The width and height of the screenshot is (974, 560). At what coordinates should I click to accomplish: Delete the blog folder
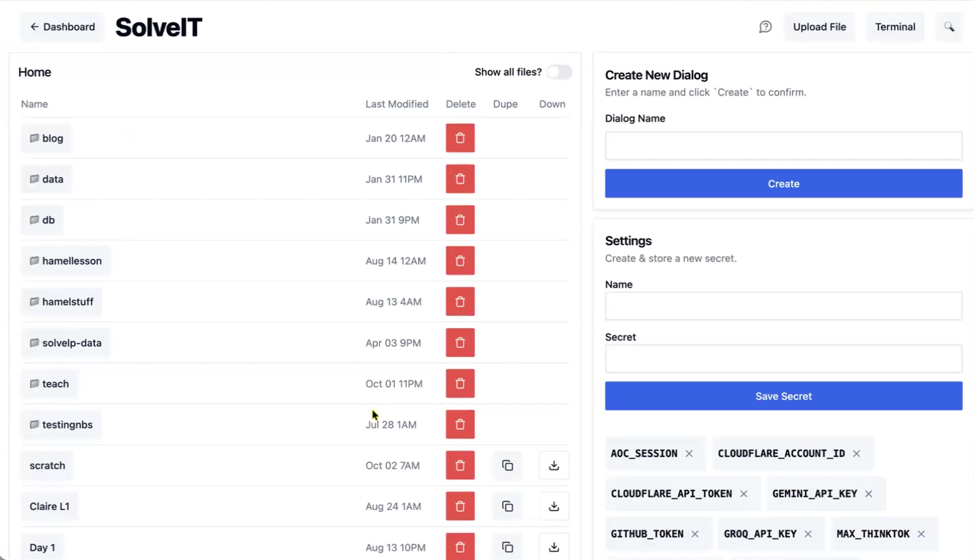click(460, 138)
